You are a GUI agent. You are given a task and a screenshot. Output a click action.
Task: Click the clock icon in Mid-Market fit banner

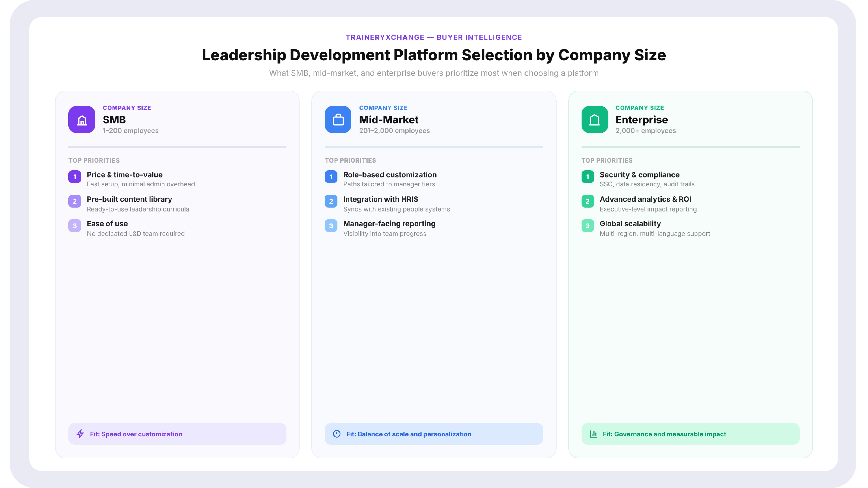pos(337,434)
